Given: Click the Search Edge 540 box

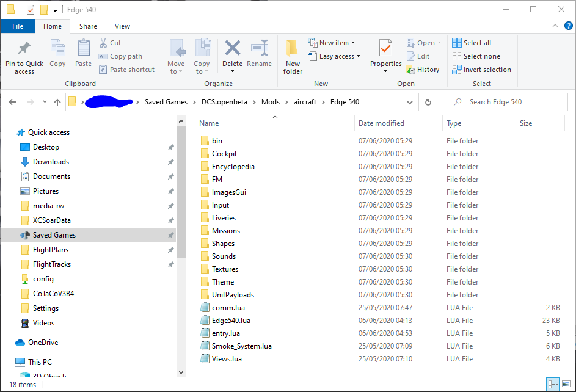Looking at the screenshot, I should [x=506, y=102].
